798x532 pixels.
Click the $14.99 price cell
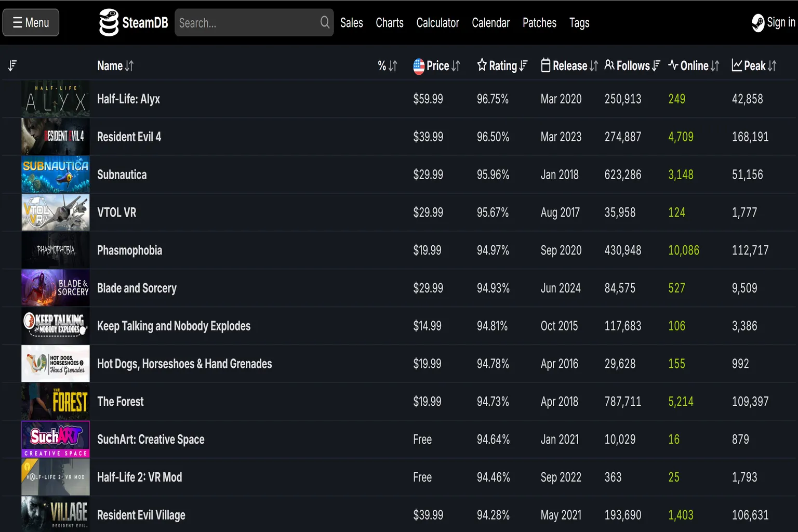(427, 326)
